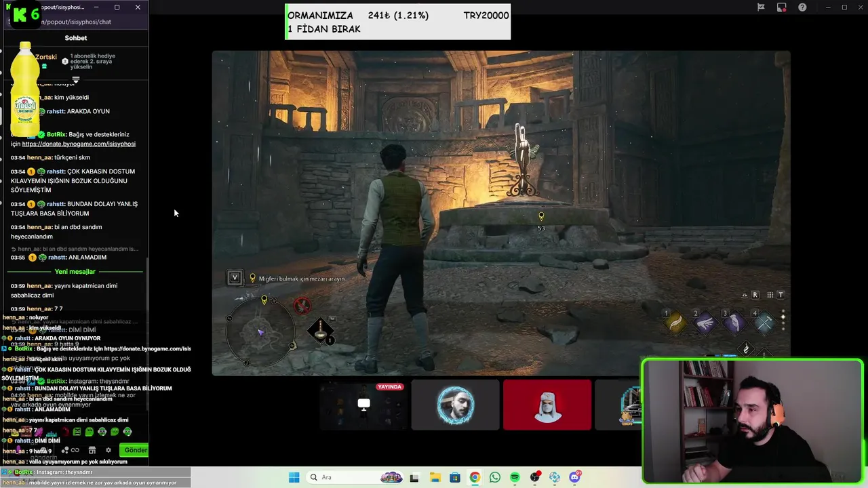Switch to Google Chrome on taskbar
Screen dimensions: 868x488
[475, 477]
